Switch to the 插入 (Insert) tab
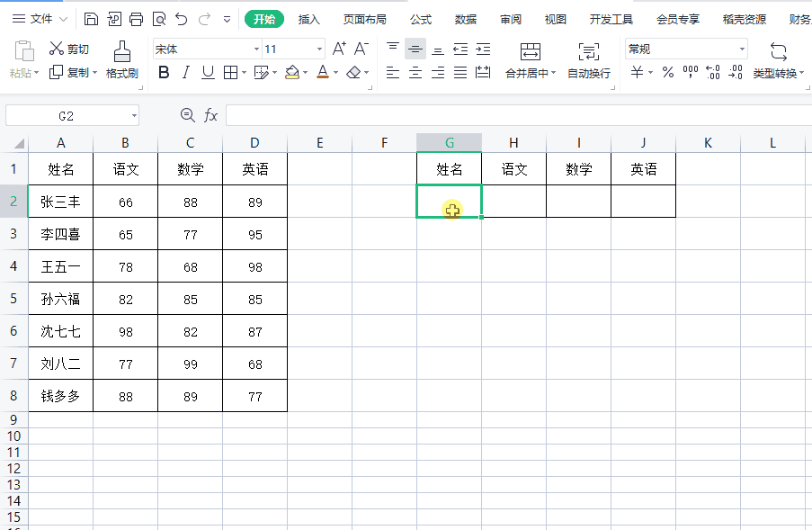 point(308,19)
